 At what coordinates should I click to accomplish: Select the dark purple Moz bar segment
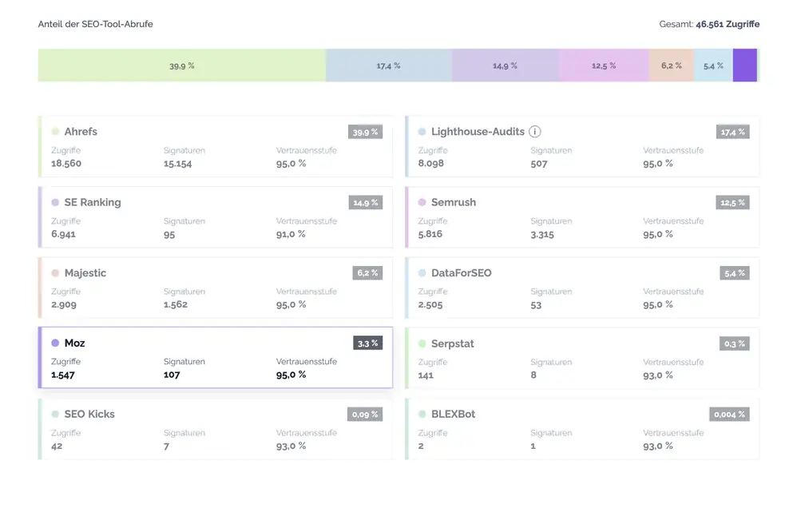tap(745, 66)
